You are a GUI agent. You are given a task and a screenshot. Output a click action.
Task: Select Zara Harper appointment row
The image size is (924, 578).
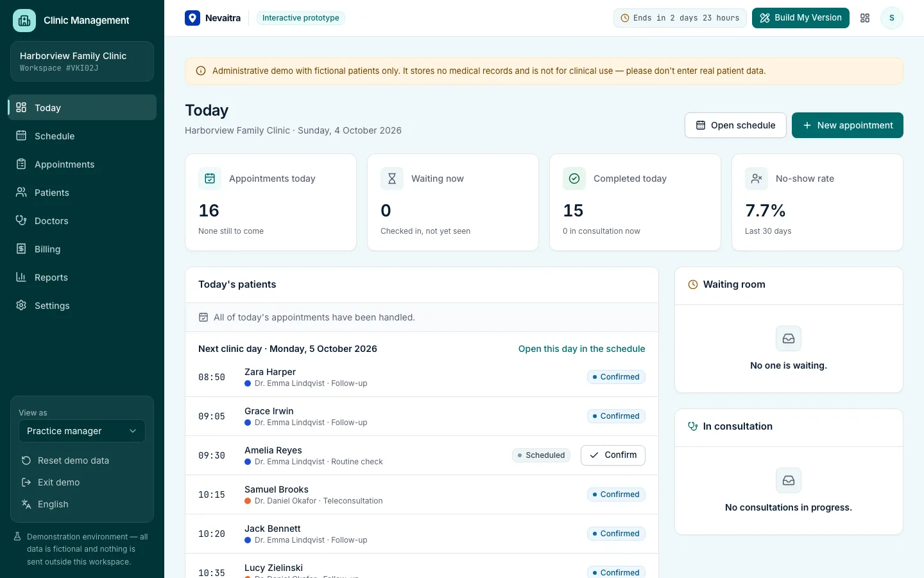[x=422, y=377]
